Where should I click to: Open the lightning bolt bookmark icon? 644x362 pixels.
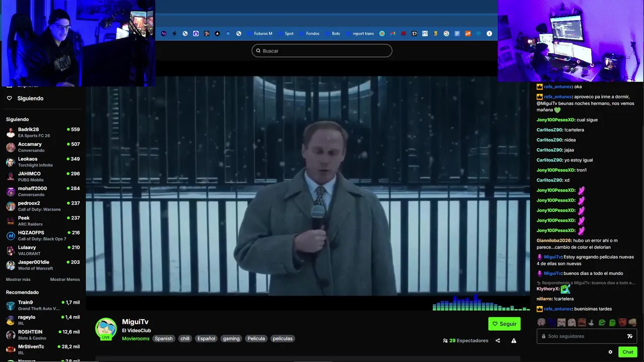click(174, 34)
